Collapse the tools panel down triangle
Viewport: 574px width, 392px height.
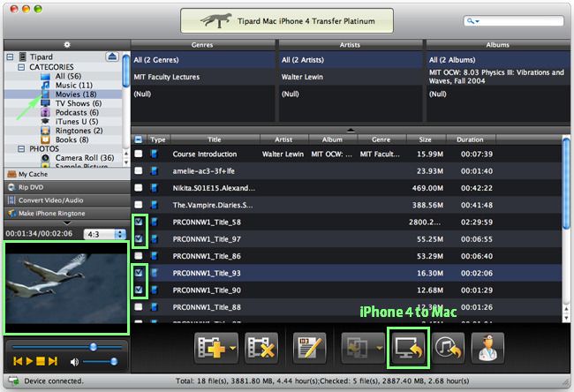tap(67, 222)
